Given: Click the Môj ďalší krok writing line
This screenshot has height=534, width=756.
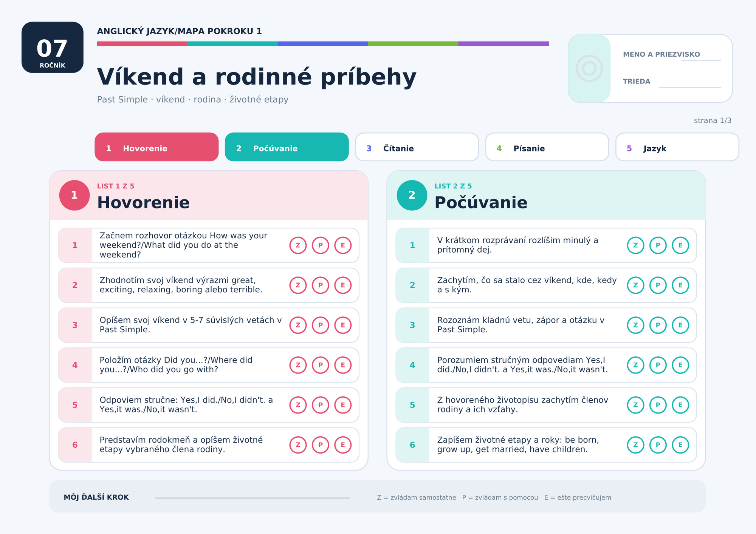Looking at the screenshot, I should point(253,498).
